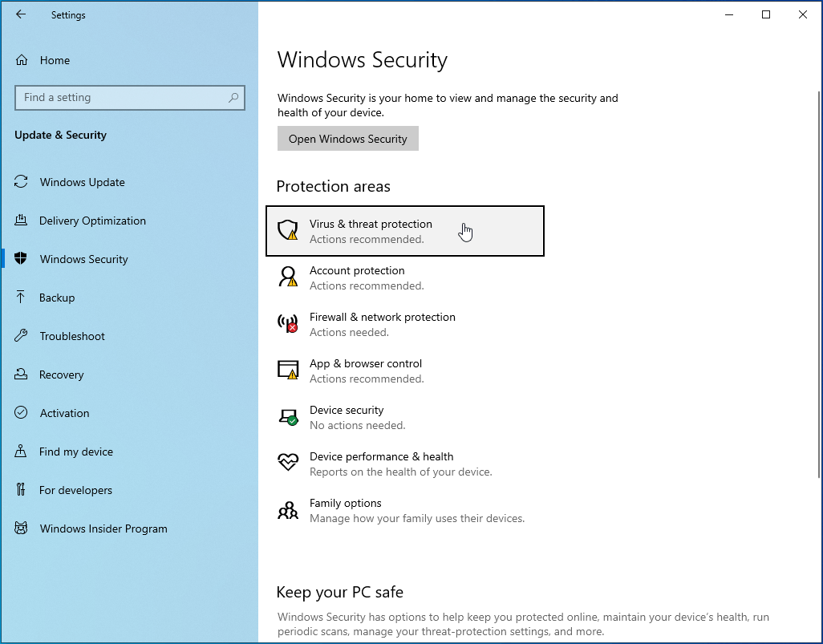Click the App & browser control icon
This screenshot has height=644, width=823.
click(x=287, y=370)
